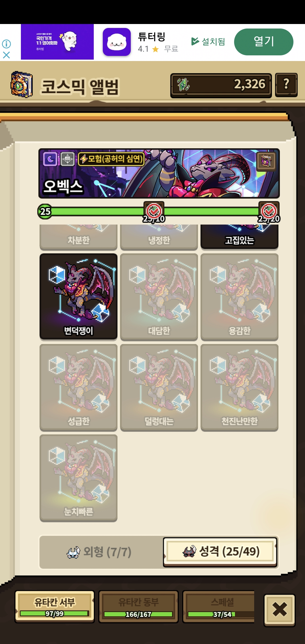Tap the moon attribute icon

(x=50, y=159)
